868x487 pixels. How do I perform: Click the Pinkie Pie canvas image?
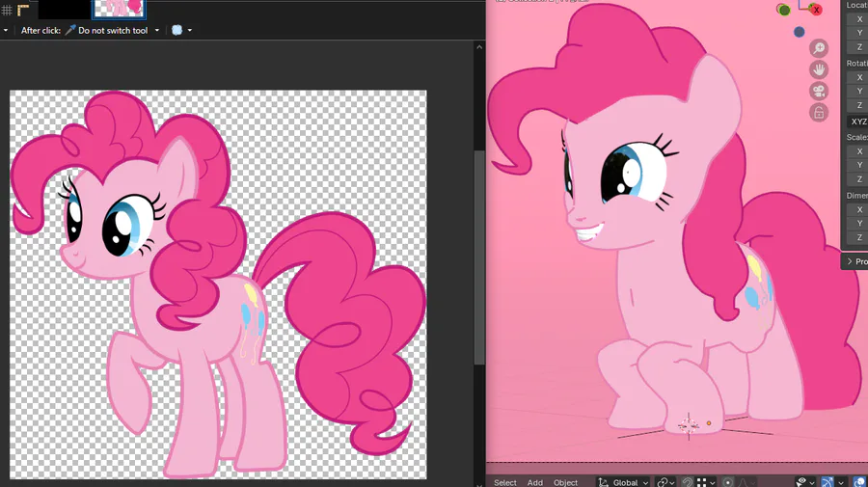point(218,284)
